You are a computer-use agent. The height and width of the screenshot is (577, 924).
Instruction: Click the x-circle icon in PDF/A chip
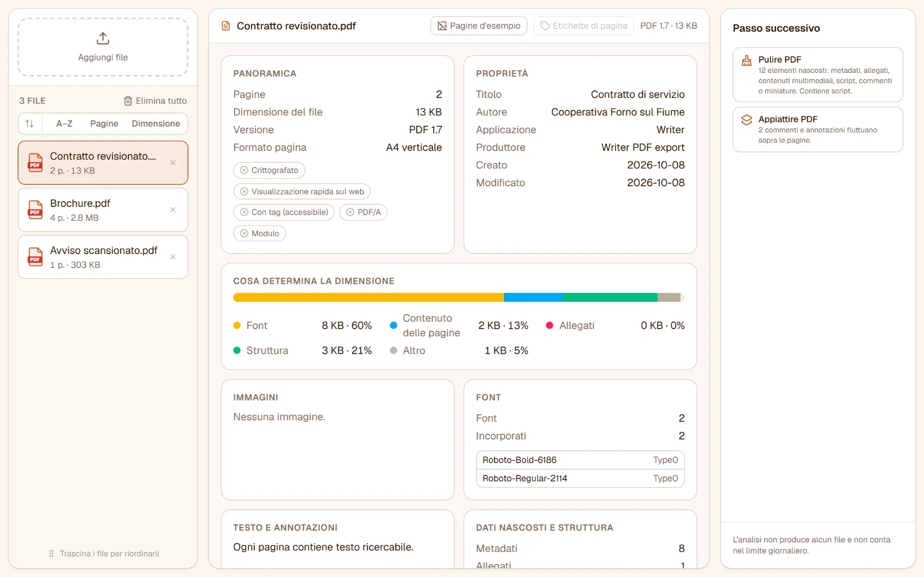pos(350,213)
